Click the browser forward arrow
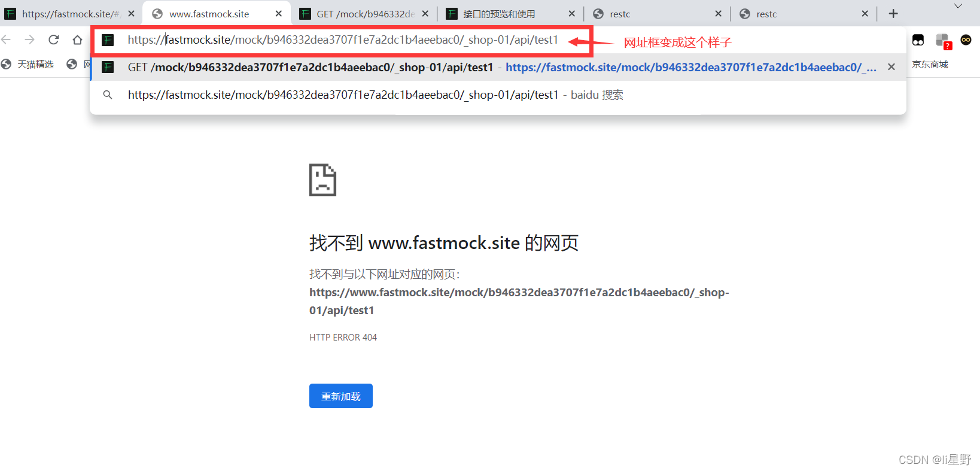Screen dimensions: 980x471 click(29, 39)
